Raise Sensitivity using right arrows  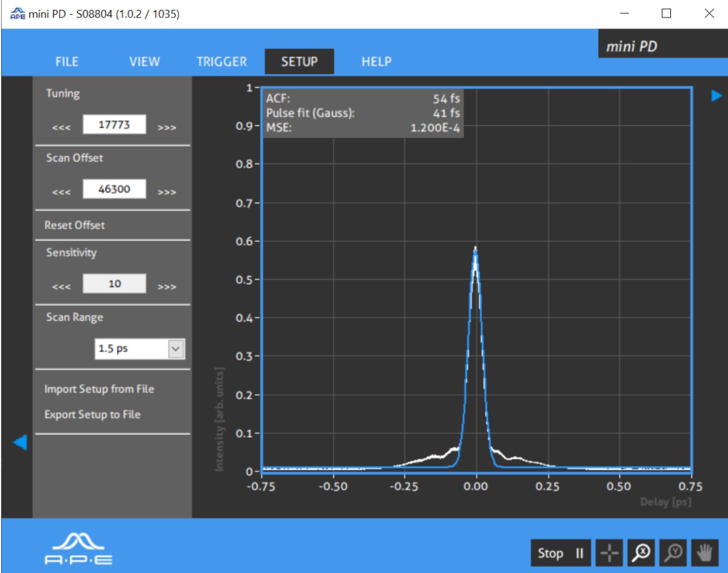[167, 287]
